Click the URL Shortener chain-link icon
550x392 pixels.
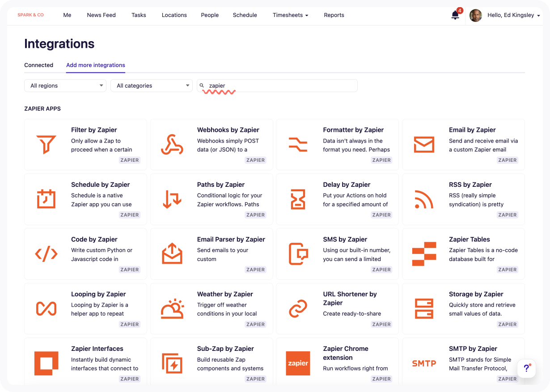[298, 308]
